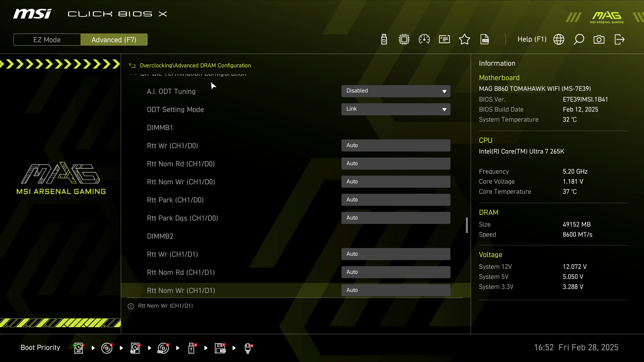This screenshot has width=644, height=362.
Task: Open the M-Flash USB update icon
Action: click(384, 40)
